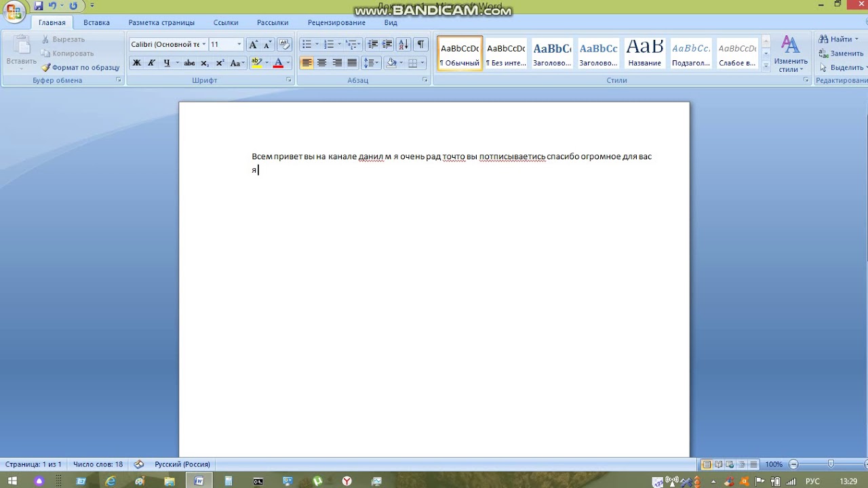The height and width of the screenshot is (488, 868).
Task: Apply yellow text highlight color
Action: (x=256, y=63)
